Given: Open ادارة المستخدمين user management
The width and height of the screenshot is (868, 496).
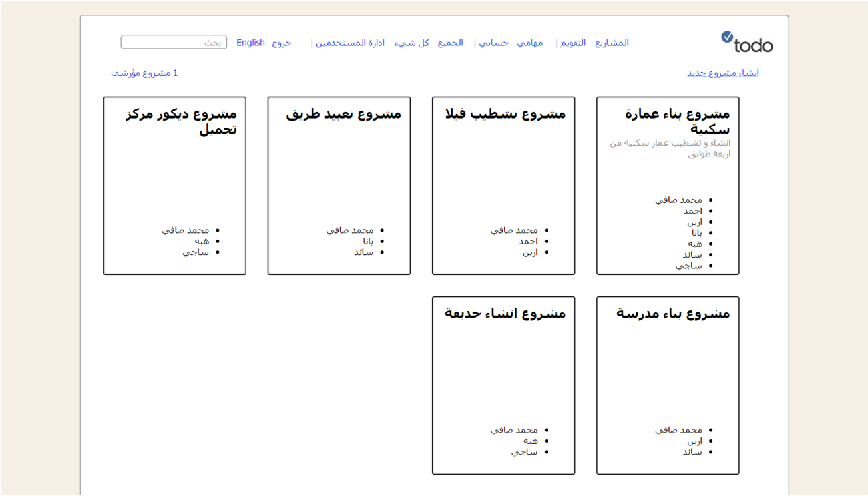Looking at the screenshot, I should pyautogui.click(x=350, y=43).
